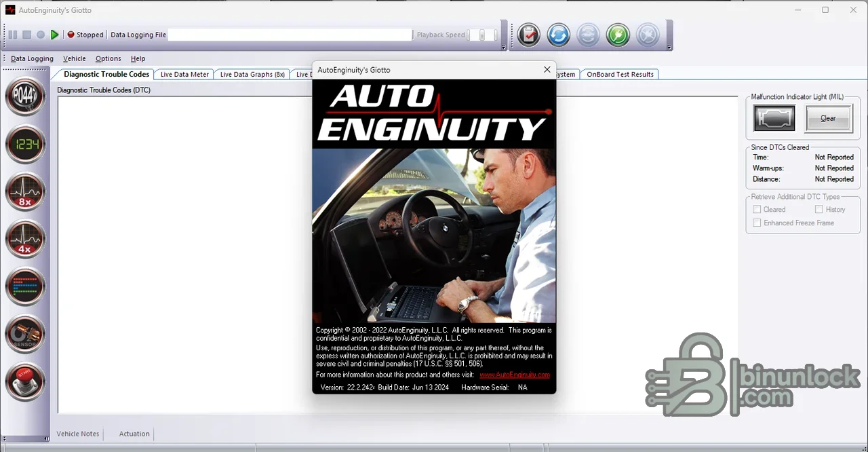This screenshot has width=868, height=452.
Task: Click the green play button
Action: coord(55,35)
